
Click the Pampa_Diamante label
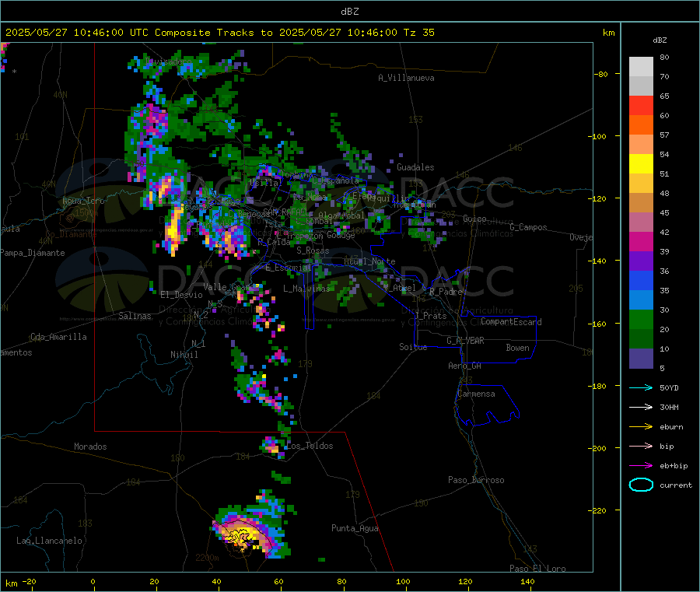coord(32,253)
